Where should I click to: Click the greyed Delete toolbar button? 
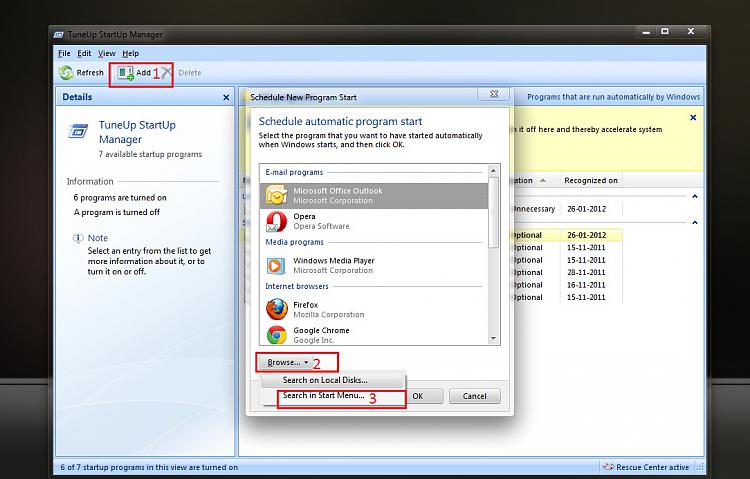pos(182,73)
